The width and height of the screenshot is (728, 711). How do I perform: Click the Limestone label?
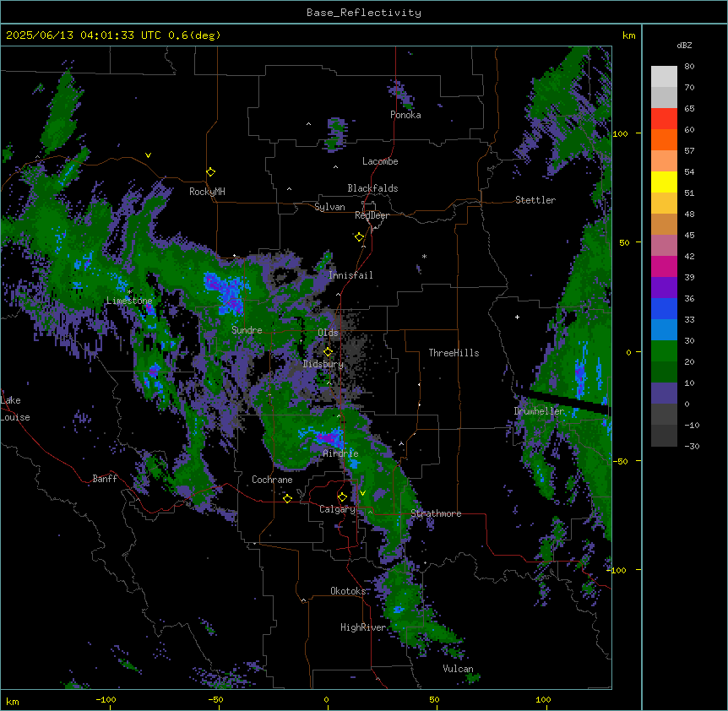[x=129, y=301]
